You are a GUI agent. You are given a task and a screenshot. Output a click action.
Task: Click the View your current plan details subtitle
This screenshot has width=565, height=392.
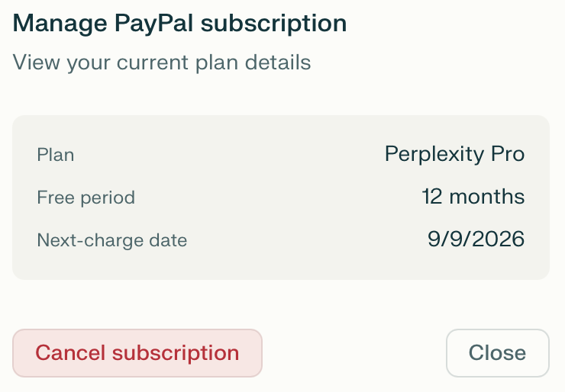(x=162, y=62)
